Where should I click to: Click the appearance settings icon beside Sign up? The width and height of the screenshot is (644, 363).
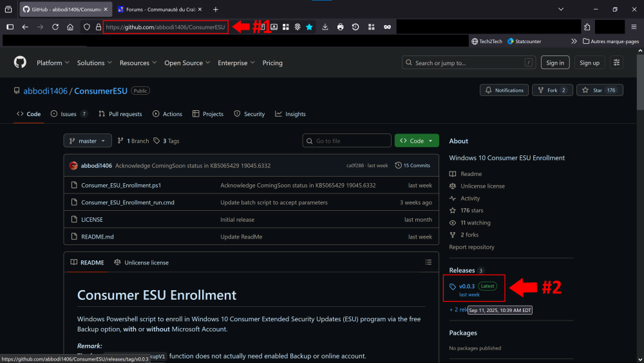tap(617, 63)
